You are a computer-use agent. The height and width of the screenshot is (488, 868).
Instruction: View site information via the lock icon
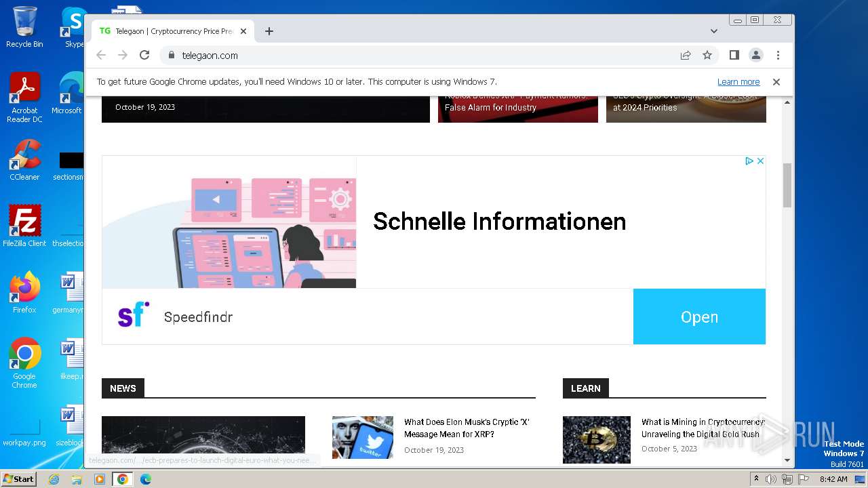[x=171, y=55]
